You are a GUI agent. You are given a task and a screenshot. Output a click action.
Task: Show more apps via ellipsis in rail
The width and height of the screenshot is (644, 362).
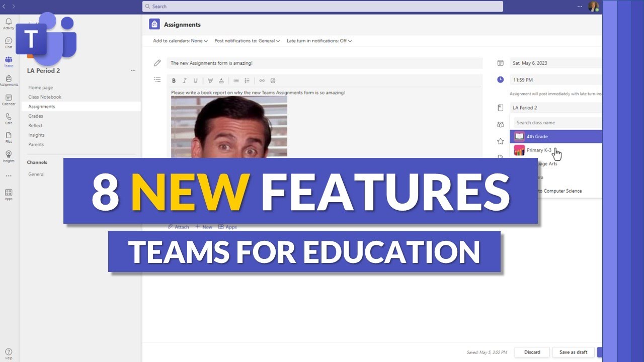tap(9, 176)
